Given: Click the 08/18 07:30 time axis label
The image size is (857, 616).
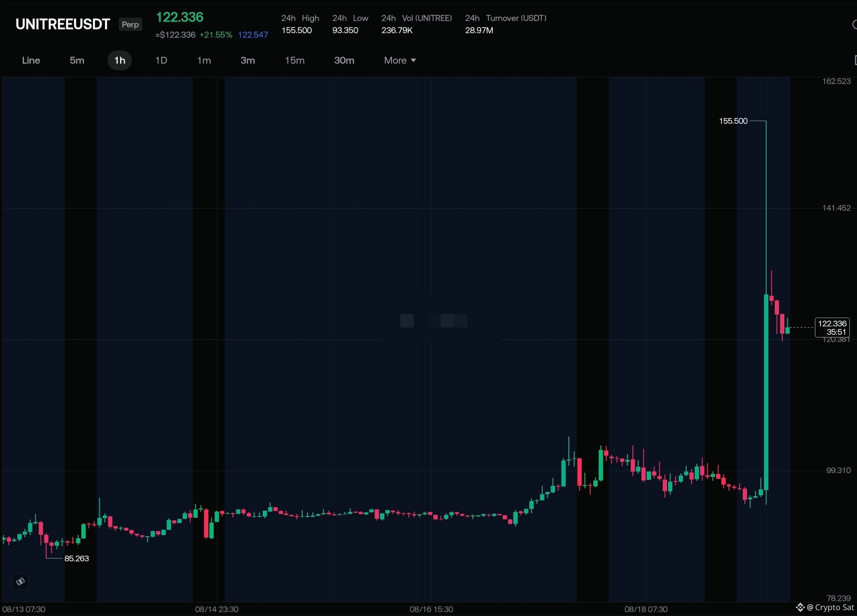Looking at the screenshot, I should pyautogui.click(x=646, y=609).
